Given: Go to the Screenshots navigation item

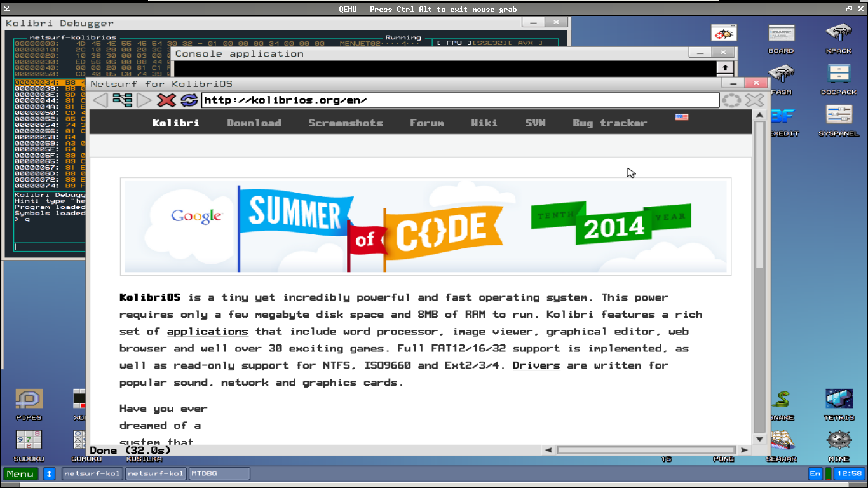Looking at the screenshot, I should point(346,123).
